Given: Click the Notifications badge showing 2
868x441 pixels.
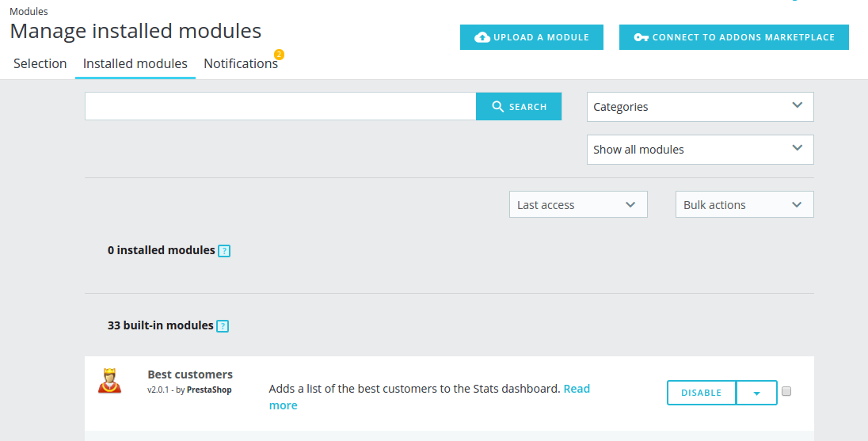Looking at the screenshot, I should pos(279,55).
